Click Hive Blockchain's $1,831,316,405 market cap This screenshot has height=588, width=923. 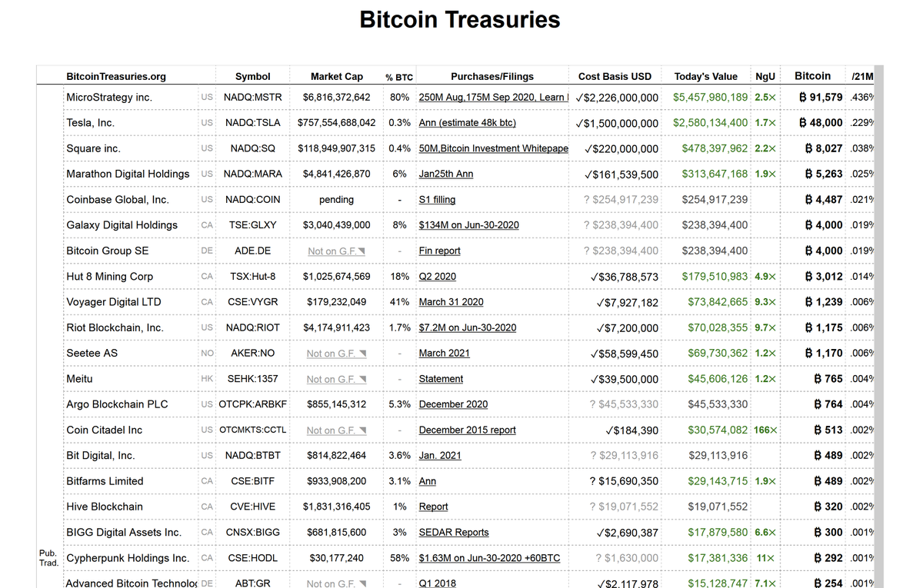337,507
